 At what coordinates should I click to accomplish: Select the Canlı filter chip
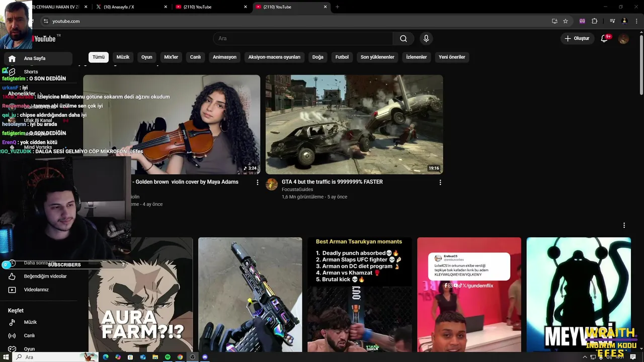[195, 57]
